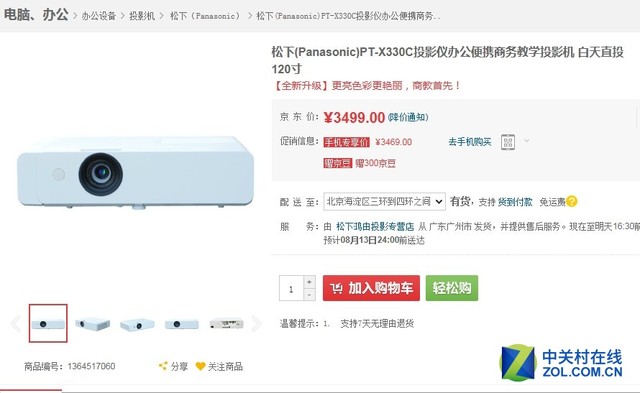Click the mobile QR code icon
Image resolution: width=640 pixels, height=393 pixels.
[508, 142]
